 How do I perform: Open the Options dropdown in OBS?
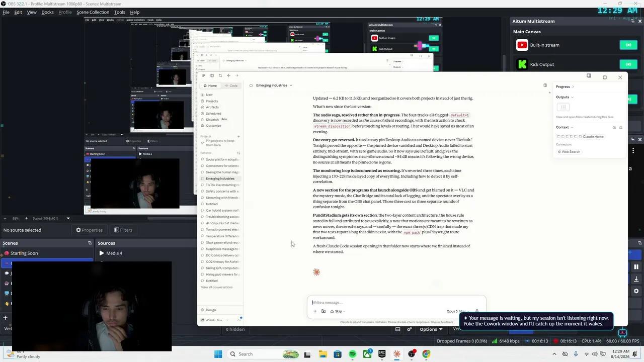431,329
